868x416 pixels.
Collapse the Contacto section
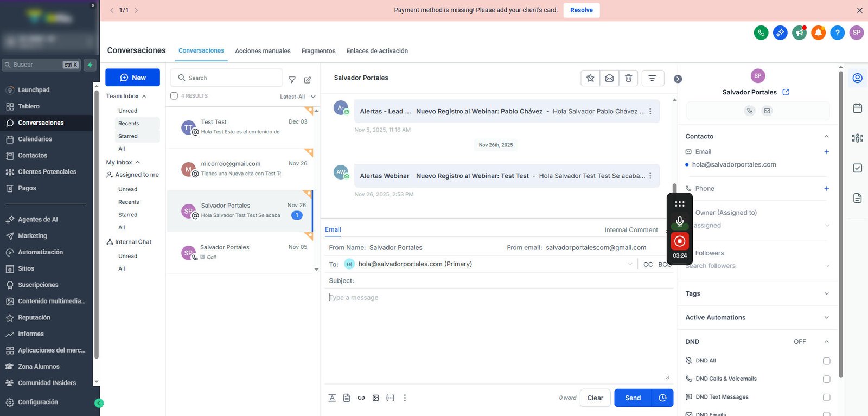pos(827,137)
